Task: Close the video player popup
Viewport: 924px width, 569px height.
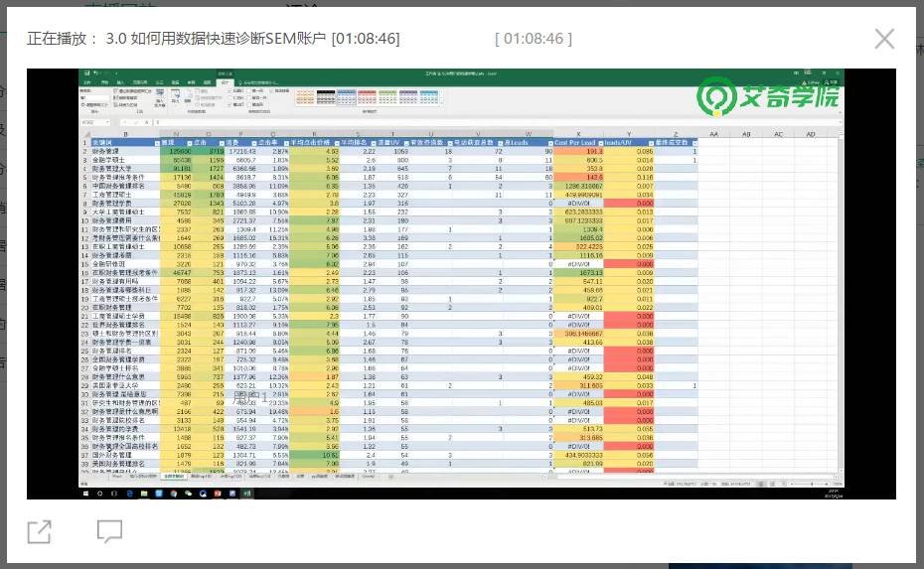Action: (884, 39)
